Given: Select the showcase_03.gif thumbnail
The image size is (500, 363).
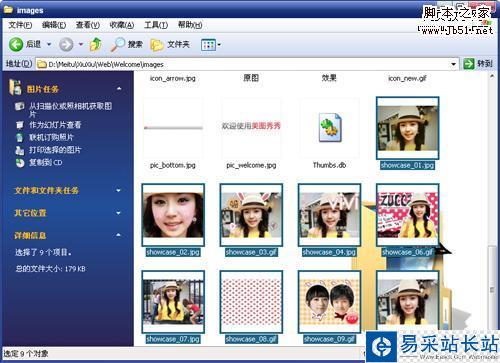Looking at the screenshot, I should tap(251, 215).
